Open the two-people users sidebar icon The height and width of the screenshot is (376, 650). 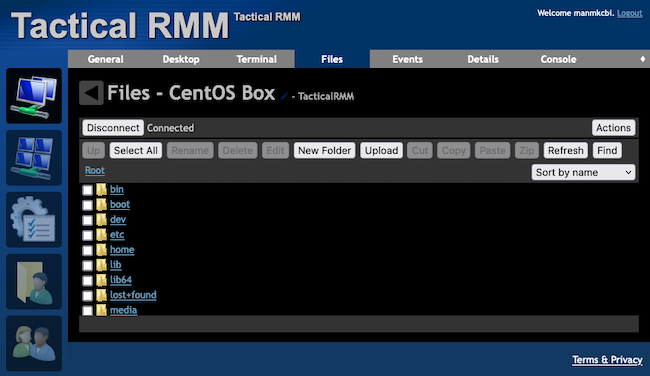34,343
